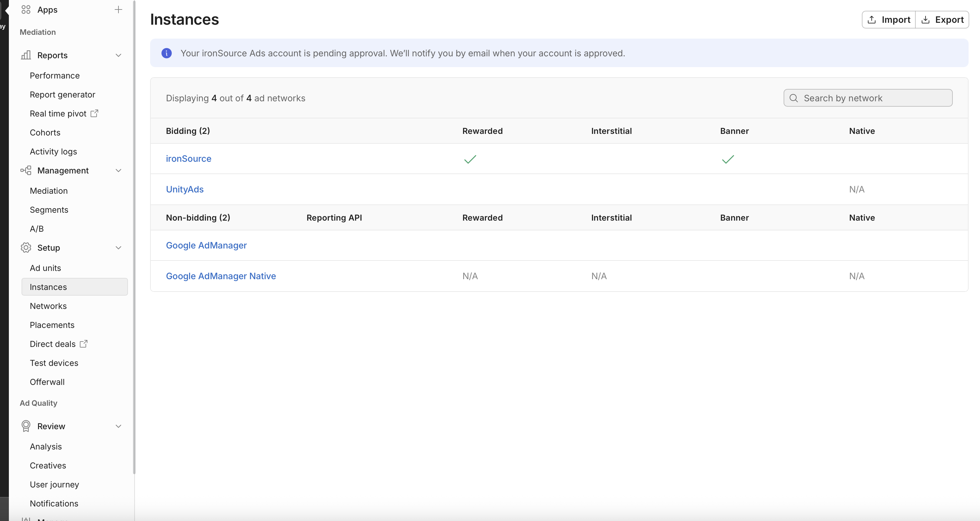Click the Management hierarchy icon
The width and height of the screenshot is (980, 521).
point(26,170)
